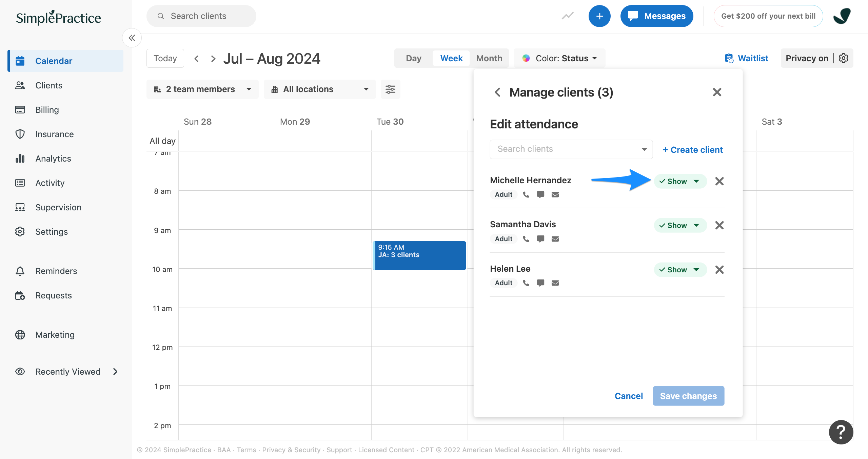Open BAA footer link
Screen dimensions: 868x459
pyautogui.click(x=224, y=450)
